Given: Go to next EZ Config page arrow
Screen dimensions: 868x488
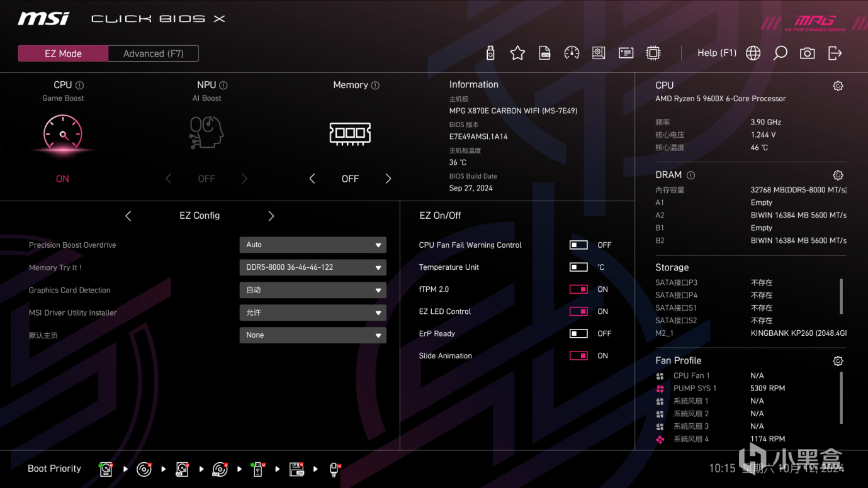Looking at the screenshot, I should click(271, 216).
